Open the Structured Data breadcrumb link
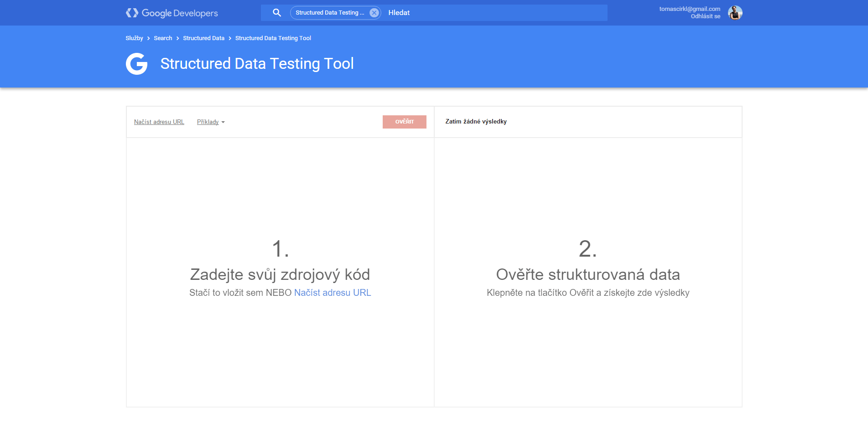Image resolution: width=868 pixels, height=423 pixels. 203,38
